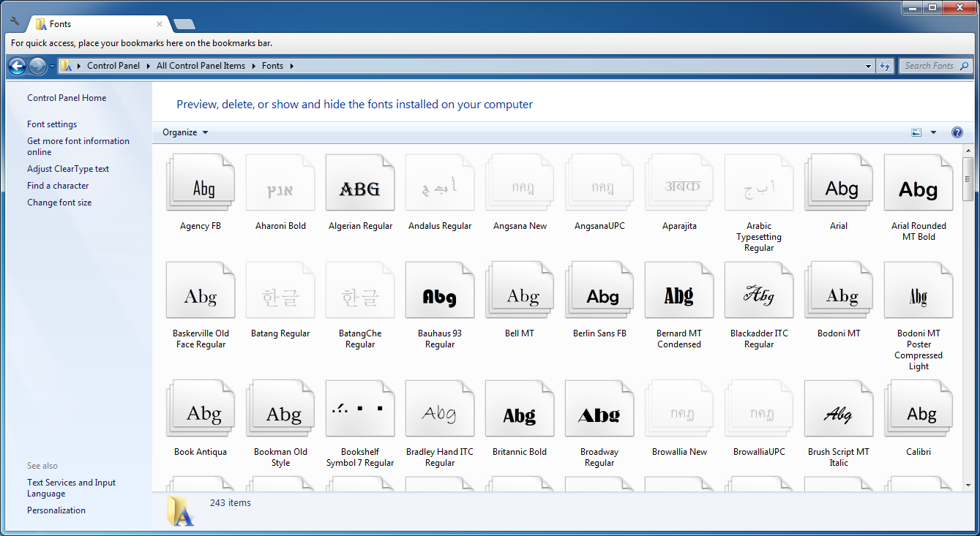
Task: Close the Fonts tab
Action: (x=160, y=24)
